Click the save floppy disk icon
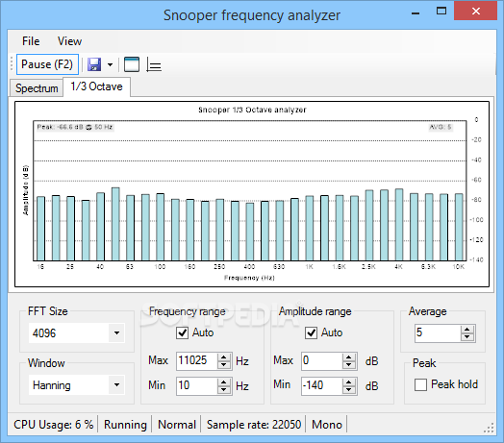Screen dimensions: 504x443 (x=94, y=64)
